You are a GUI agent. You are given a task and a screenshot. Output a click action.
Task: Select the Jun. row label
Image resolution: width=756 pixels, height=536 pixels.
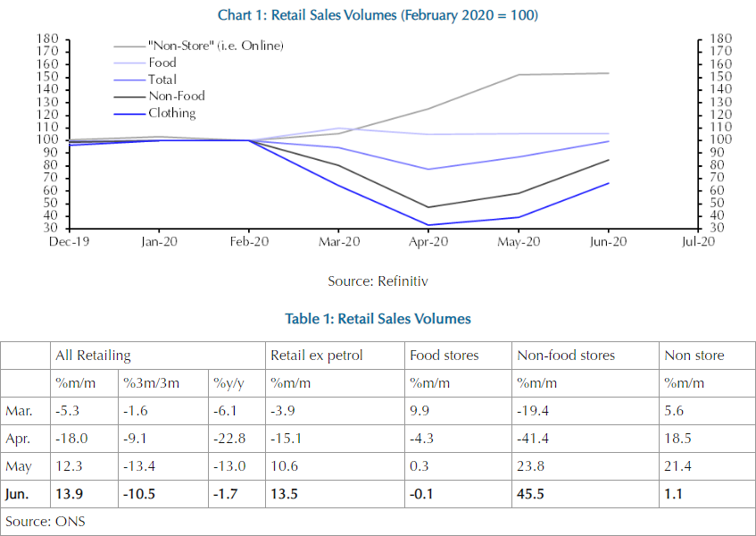tap(20, 494)
